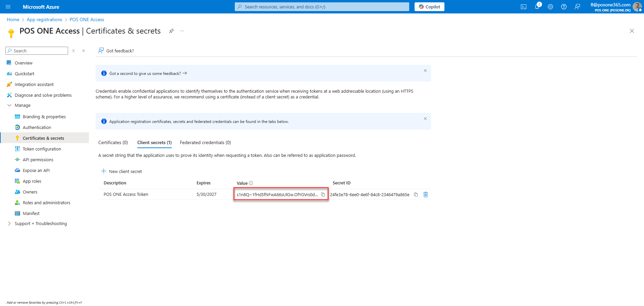Open the give feedback link in banner

pos(148,73)
